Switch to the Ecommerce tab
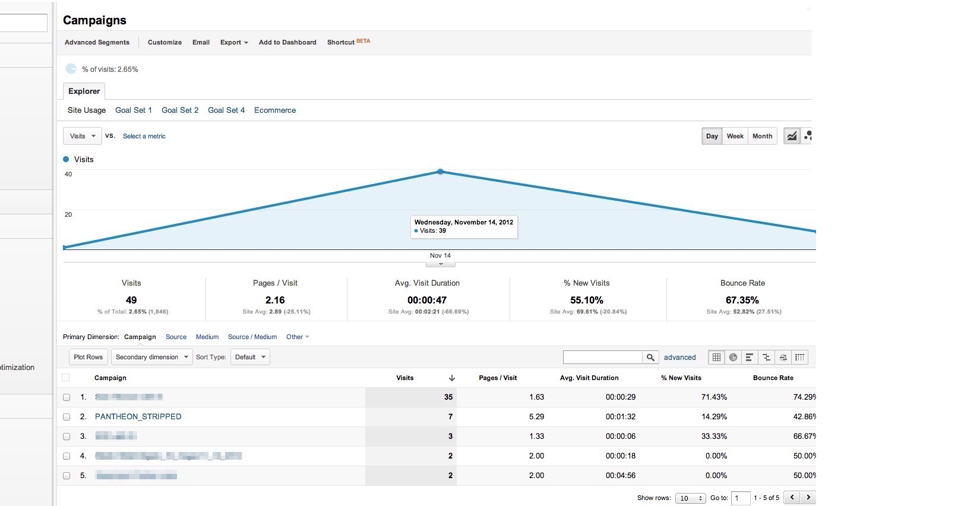 [x=275, y=110]
